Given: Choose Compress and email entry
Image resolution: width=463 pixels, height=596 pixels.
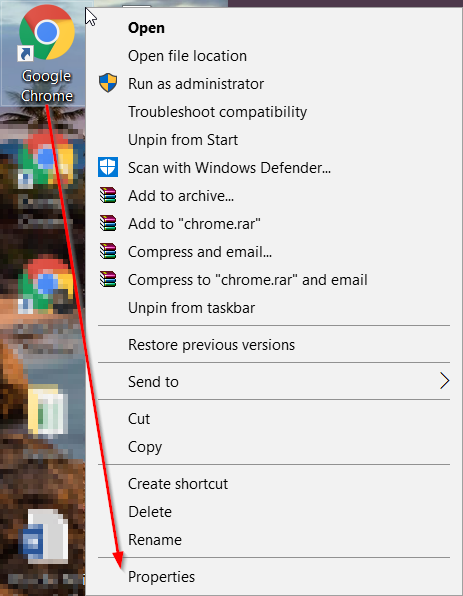Looking at the screenshot, I should click(200, 252).
